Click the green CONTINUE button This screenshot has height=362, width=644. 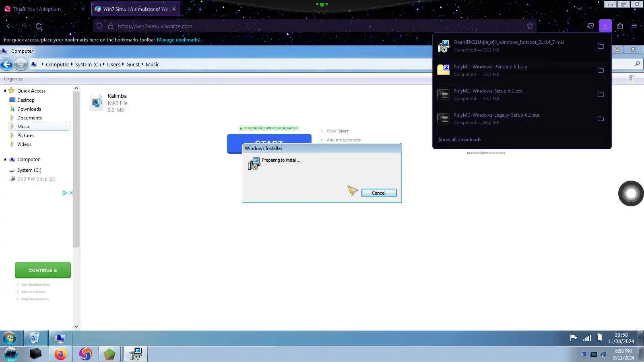click(x=43, y=270)
